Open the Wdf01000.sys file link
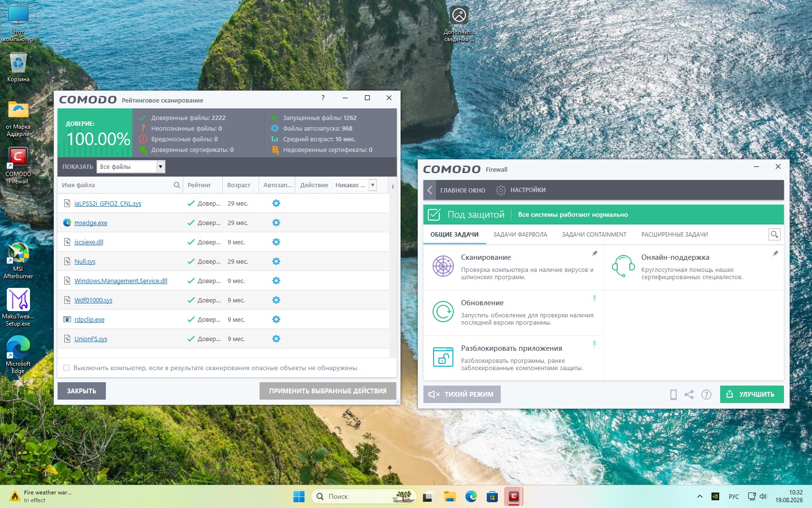 (93, 300)
